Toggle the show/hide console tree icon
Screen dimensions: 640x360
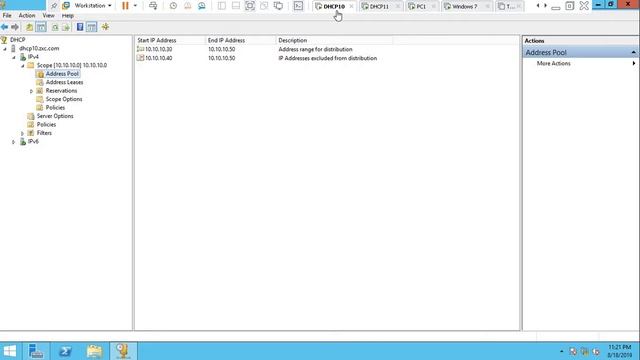pos(41,27)
